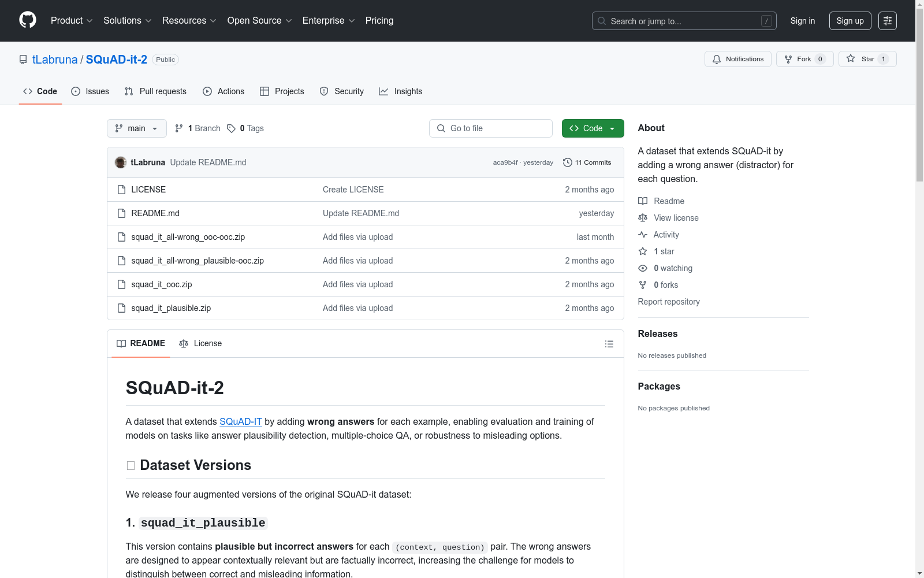Click the fork icon beside 0 forks

(x=643, y=285)
